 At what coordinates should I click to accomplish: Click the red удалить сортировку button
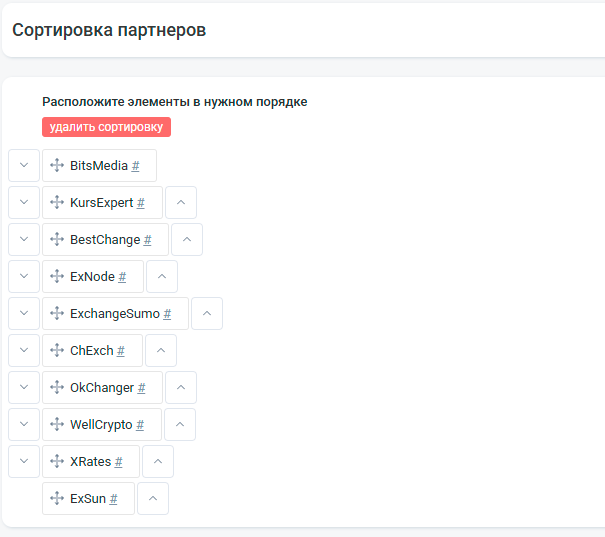point(106,127)
